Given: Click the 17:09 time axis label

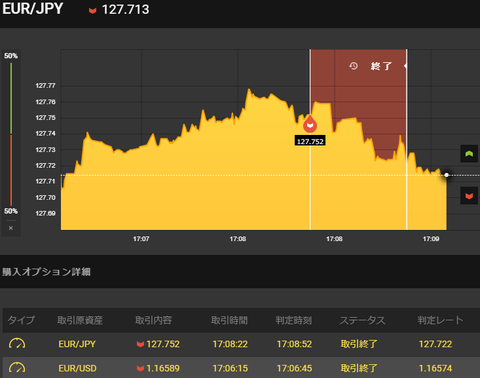Looking at the screenshot, I should tap(431, 239).
